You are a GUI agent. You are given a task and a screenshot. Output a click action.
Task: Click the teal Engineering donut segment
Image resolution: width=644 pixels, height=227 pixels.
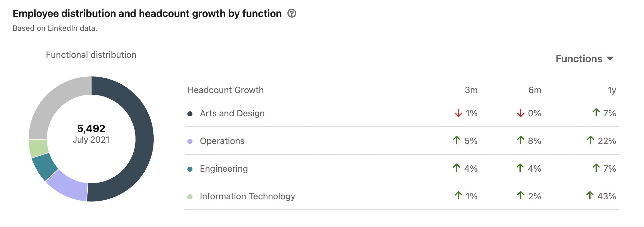[44, 165]
